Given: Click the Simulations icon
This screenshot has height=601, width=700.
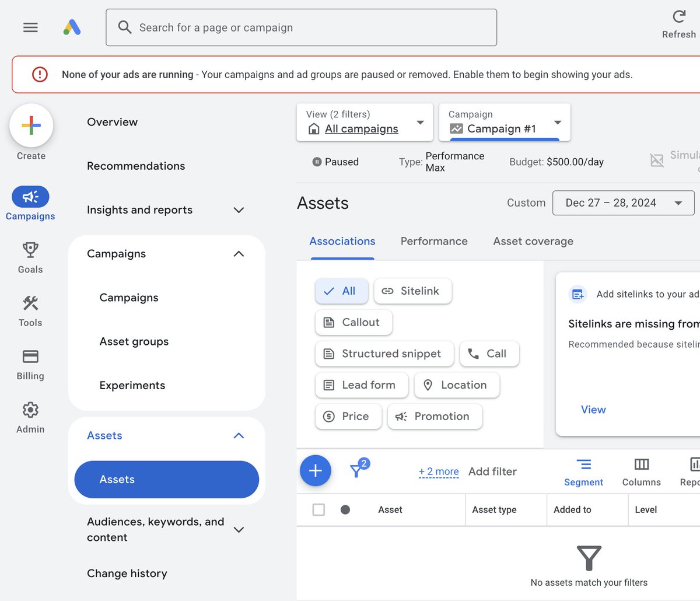Looking at the screenshot, I should coord(657,160).
